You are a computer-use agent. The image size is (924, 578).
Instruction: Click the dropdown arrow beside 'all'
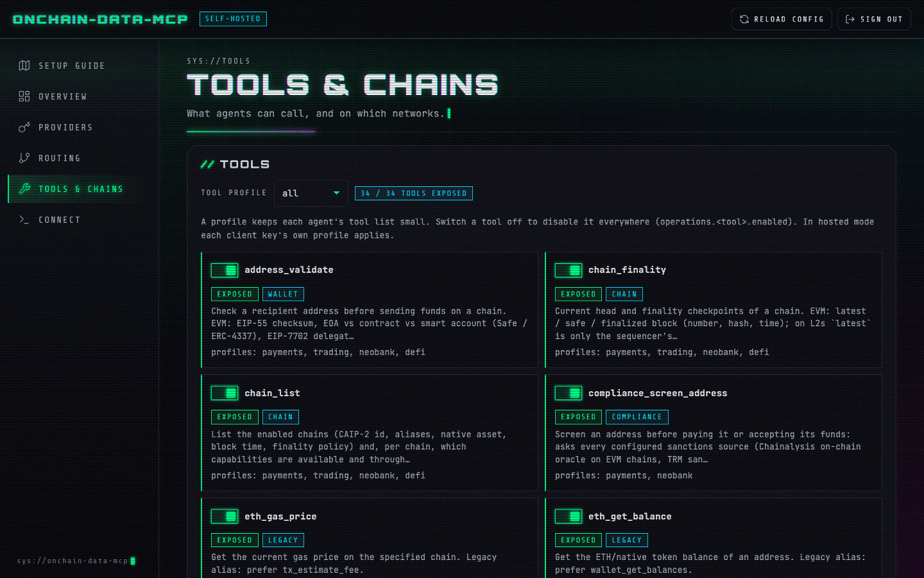click(x=336, y=193)
